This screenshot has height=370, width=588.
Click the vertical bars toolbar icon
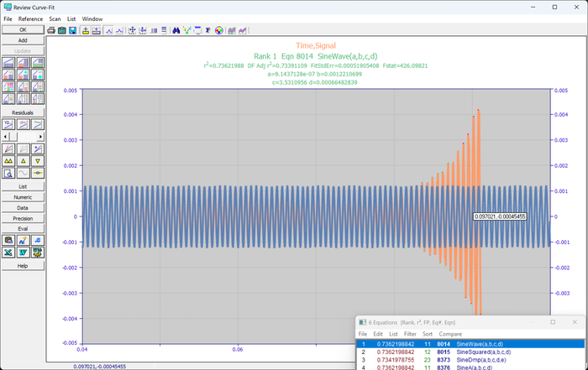(x=154, y=30)
